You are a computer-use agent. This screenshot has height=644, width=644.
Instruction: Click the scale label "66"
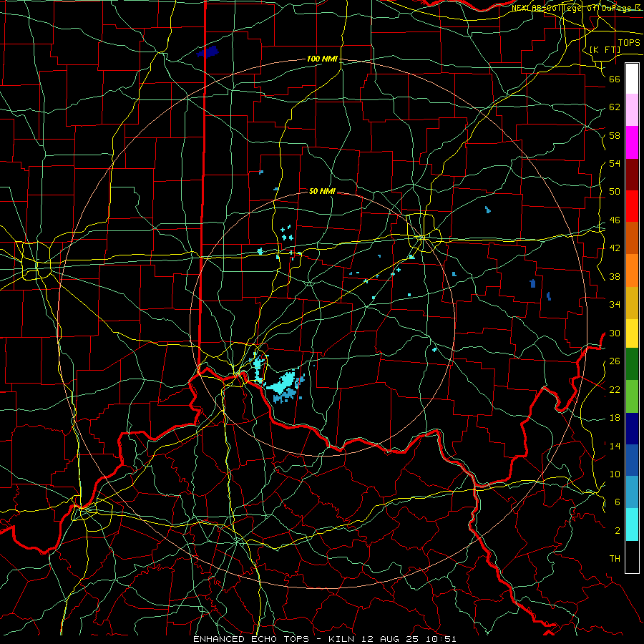point(615,79)
